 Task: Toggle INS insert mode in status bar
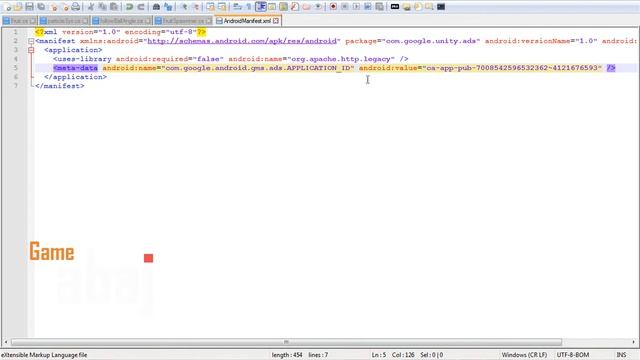[621, 355]
